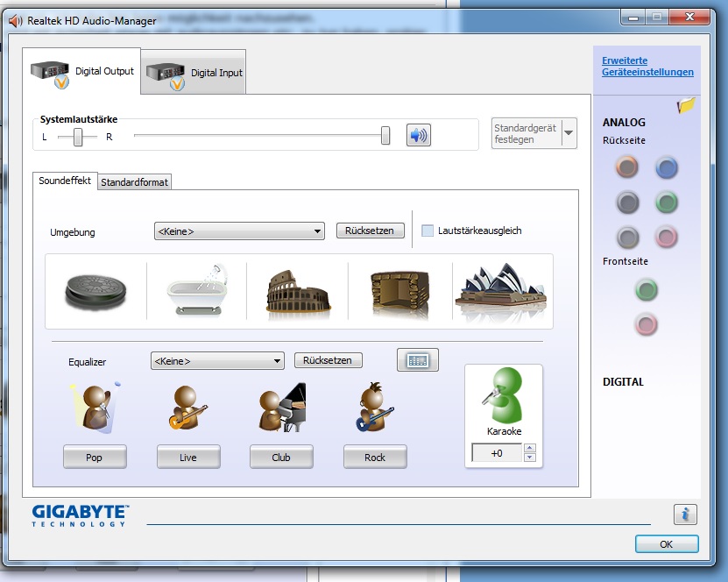This screenshot has height=582, width=728.
Task: Expand the Standardgerät festlegen dropdown arrow
Action: pyautogui.click(x=569, y=133)
